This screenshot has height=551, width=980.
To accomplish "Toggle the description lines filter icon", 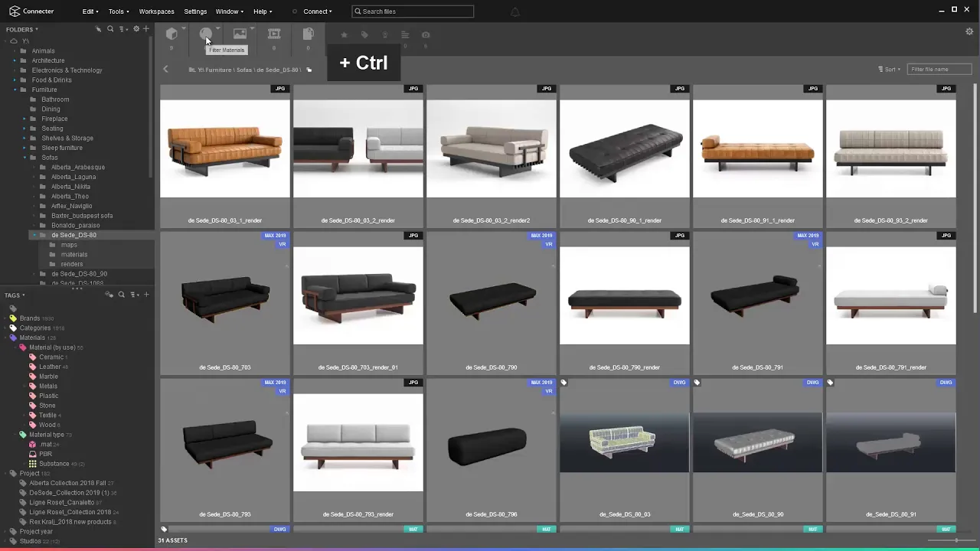I will point(405,34).
